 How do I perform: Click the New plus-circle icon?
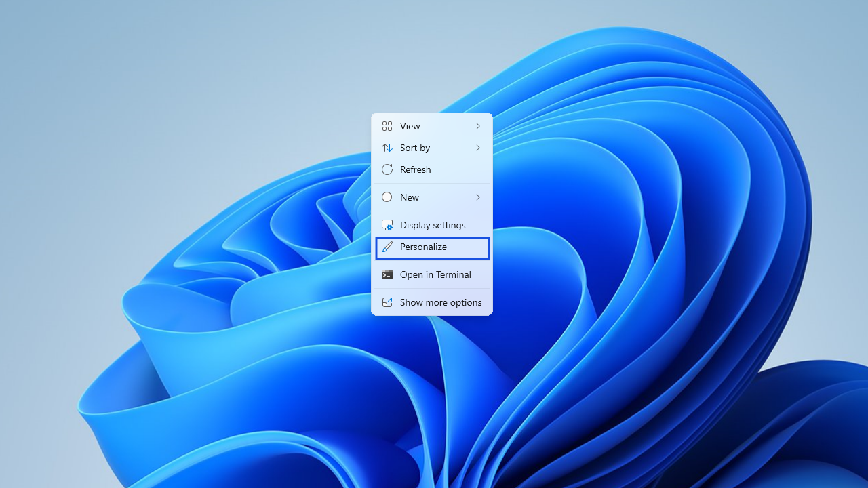387,197
